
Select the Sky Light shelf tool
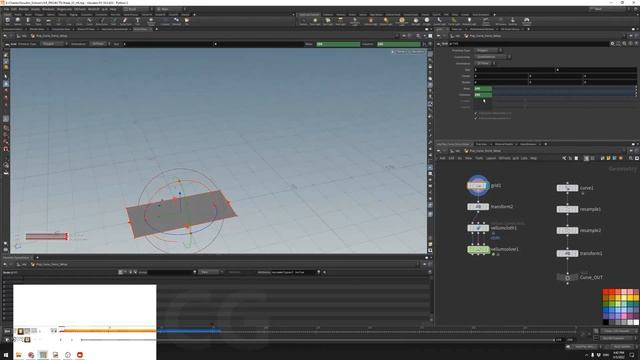click(416, 21)
